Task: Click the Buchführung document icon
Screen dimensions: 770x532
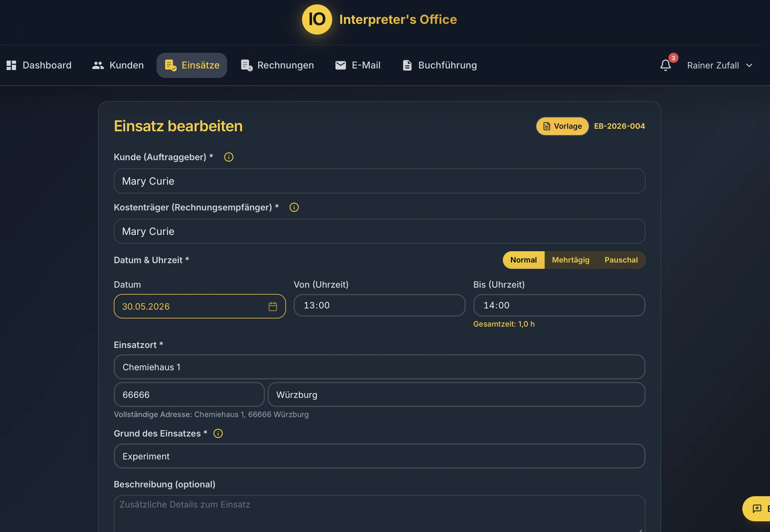Action: (x=407, y=65)
